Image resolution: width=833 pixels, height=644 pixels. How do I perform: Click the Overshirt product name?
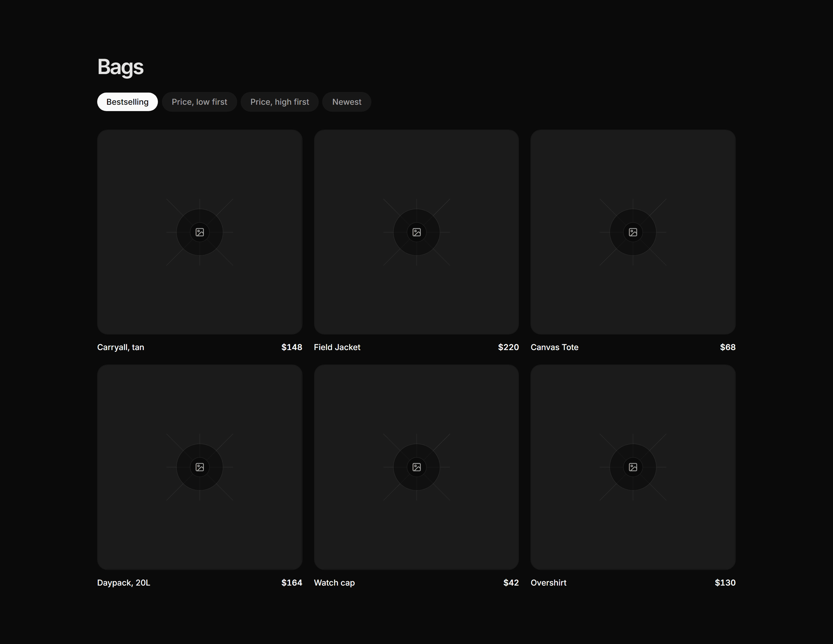pyautogui.click(x=548, y=583)
